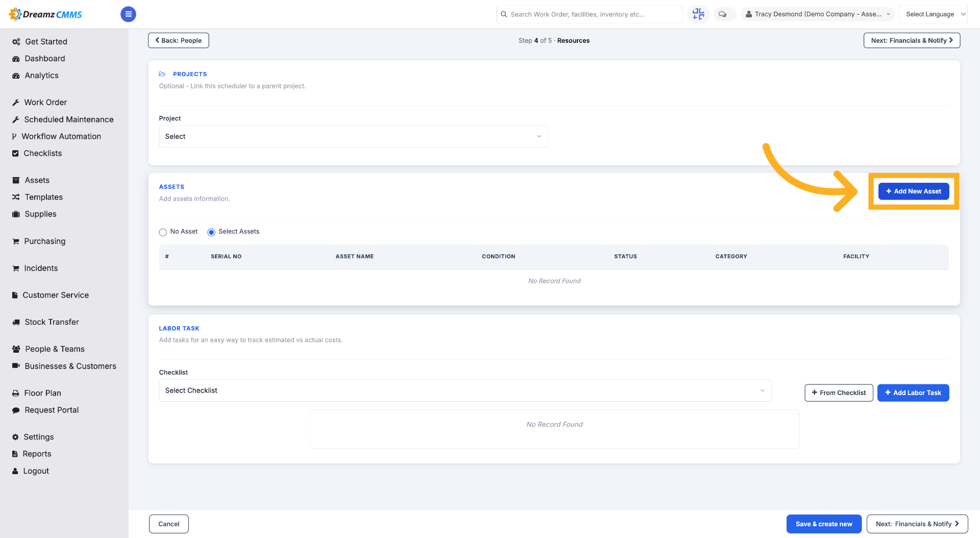Open the chat messages icon

(x=723, y=14)
